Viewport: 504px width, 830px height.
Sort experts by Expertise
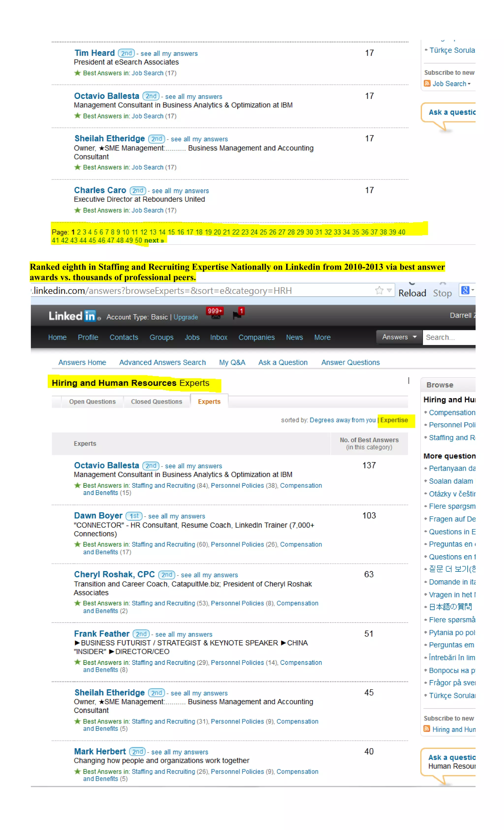click(394, 420)
